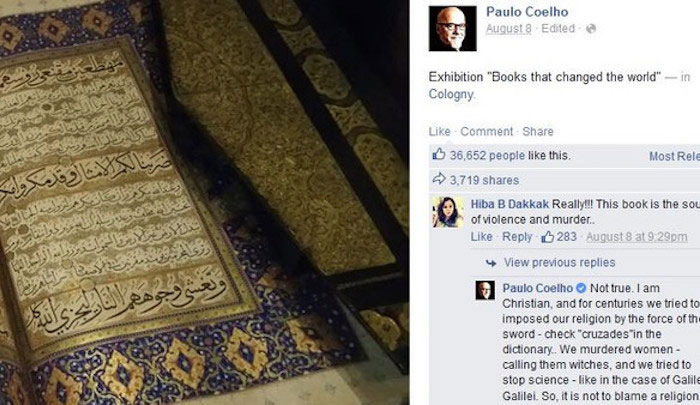Image resolution: width=700 pixels, height=405 pixels.
Task: Click the reply arrow icon before View previous replies
Action: [x=491, y=263]
